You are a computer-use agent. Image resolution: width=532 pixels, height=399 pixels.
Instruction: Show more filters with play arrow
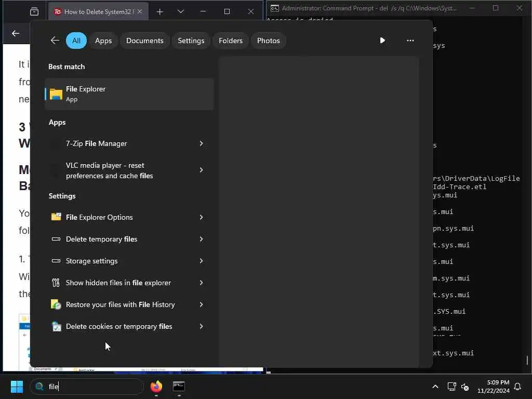[382, 41]
